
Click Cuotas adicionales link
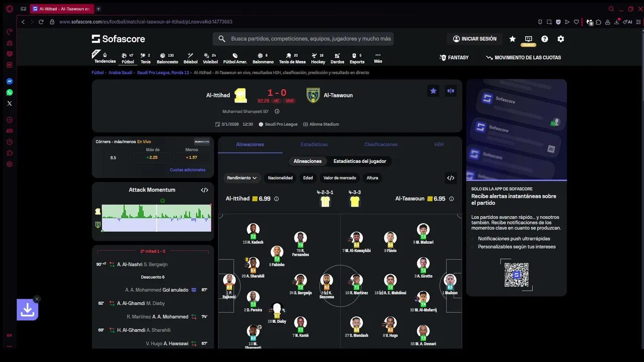click(188, 170)
